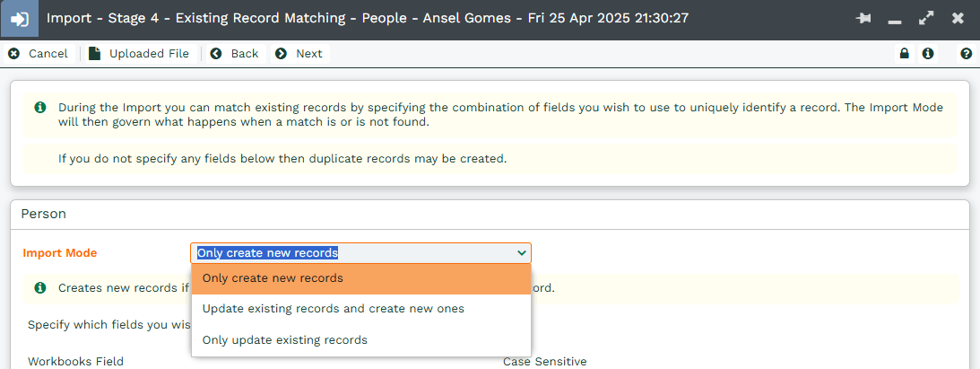This screenshot has height=369, width=980.
Task: Minimize the import window
Action: click(x=895, y=20)
